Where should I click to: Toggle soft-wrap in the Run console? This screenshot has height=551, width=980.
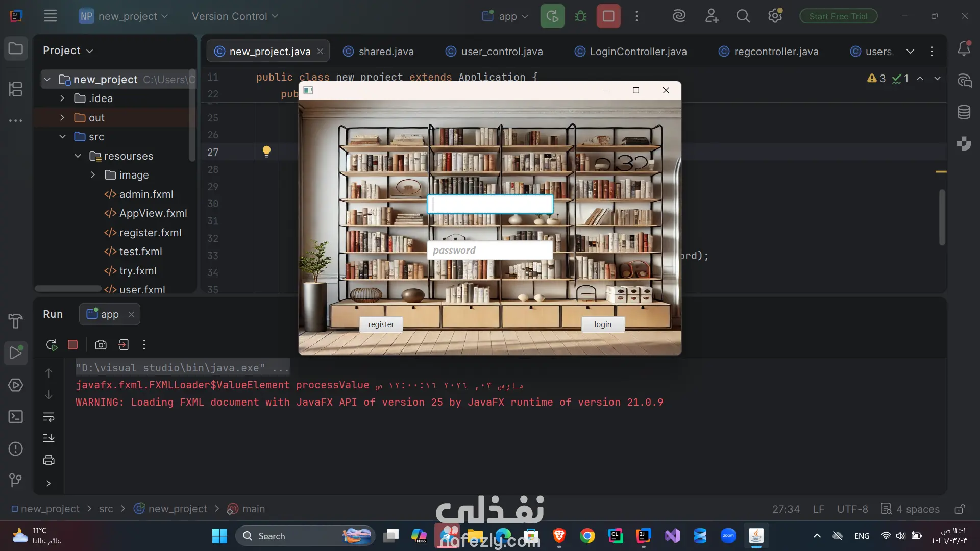[48, 417]
